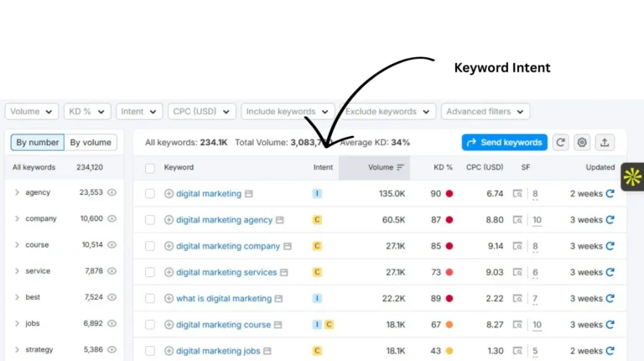Click the refresh metrics icon button

click(560, 142)
